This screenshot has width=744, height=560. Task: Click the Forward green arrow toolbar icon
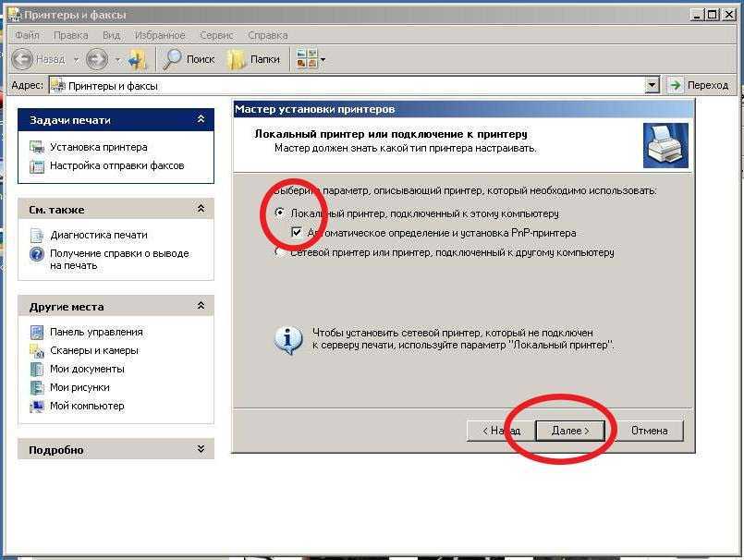click(96, 59)
